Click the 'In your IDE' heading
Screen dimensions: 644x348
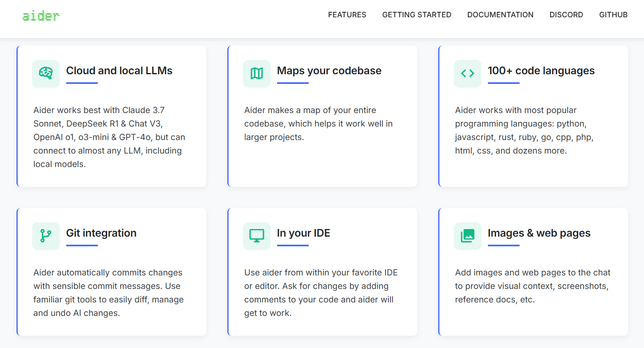coord(304,233)
